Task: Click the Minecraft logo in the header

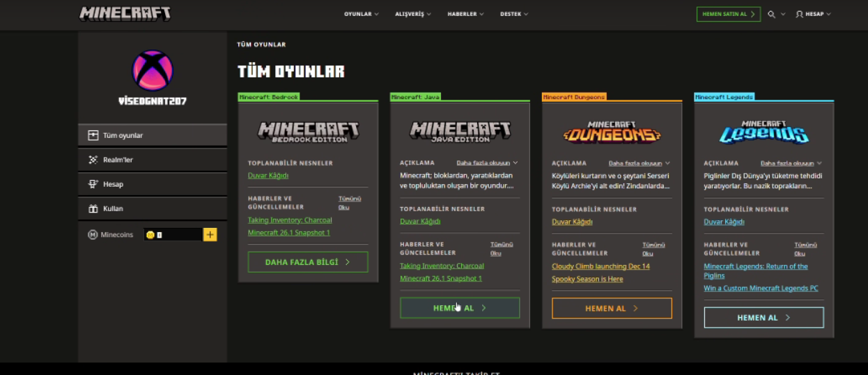Action: pos(125,14)
